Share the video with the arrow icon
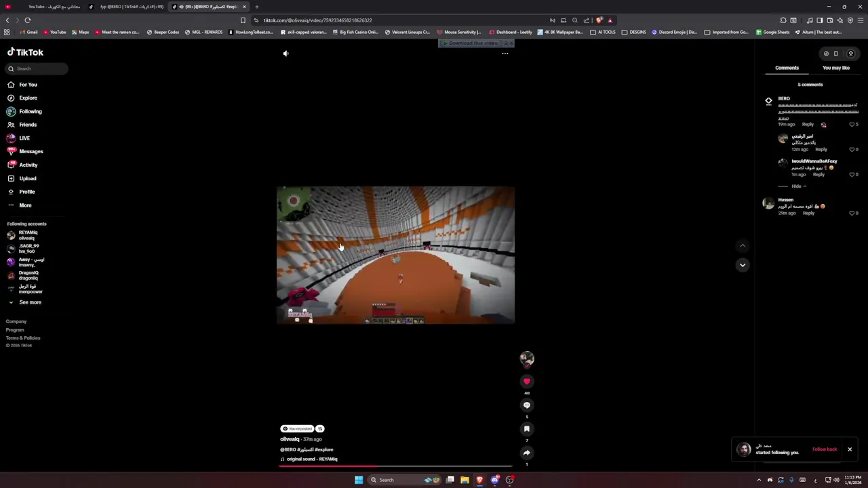868x488 pixels. [x=527, y=453]
